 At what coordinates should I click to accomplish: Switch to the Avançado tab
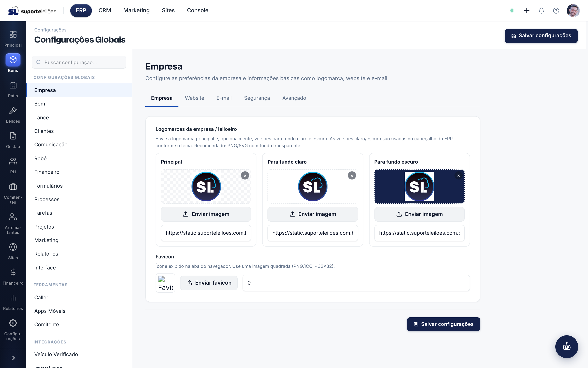coord(294,98)
